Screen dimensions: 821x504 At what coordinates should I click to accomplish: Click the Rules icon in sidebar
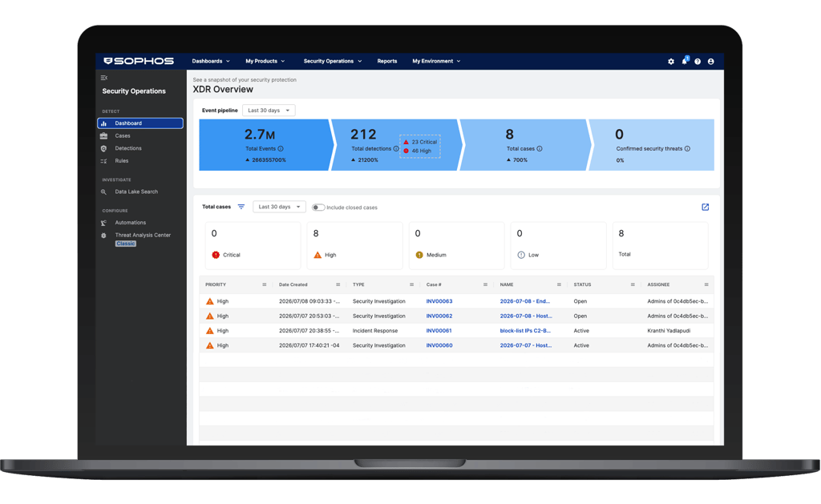coord(103,161)
